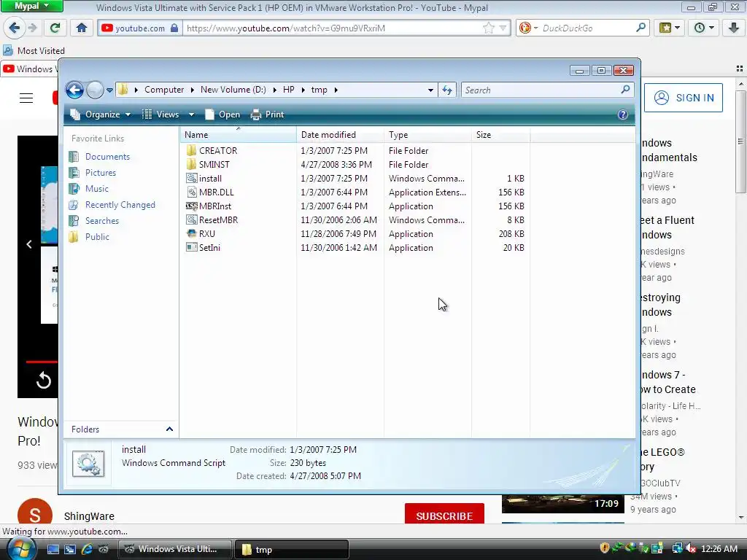Open the Mypal bookmarks menu button

669,28
